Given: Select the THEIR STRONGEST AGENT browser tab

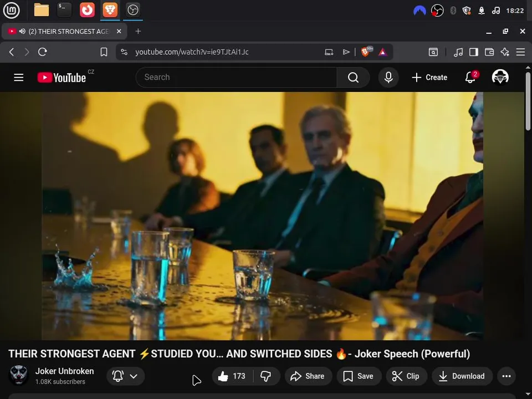Looking at the screenshot, I should click(64, 31).
